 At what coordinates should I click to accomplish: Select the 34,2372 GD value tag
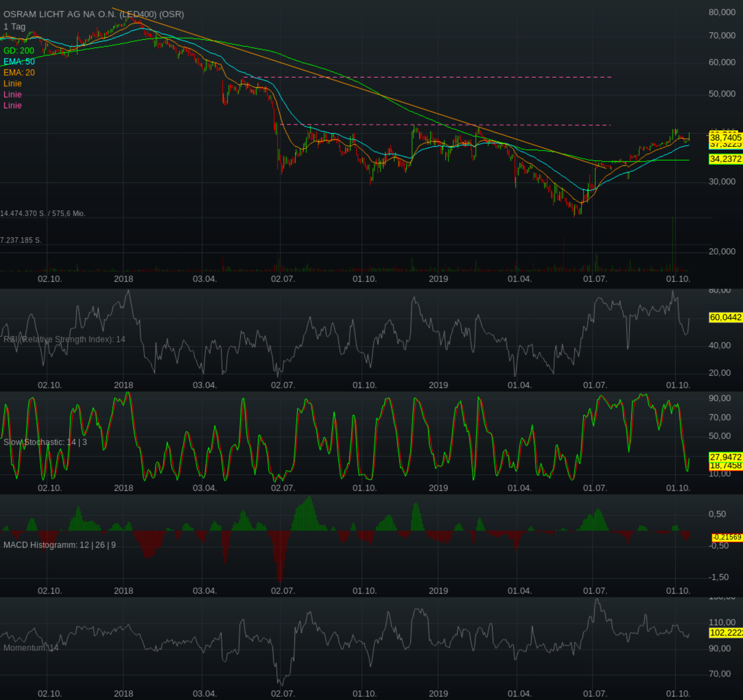click(x=725, y=159)
